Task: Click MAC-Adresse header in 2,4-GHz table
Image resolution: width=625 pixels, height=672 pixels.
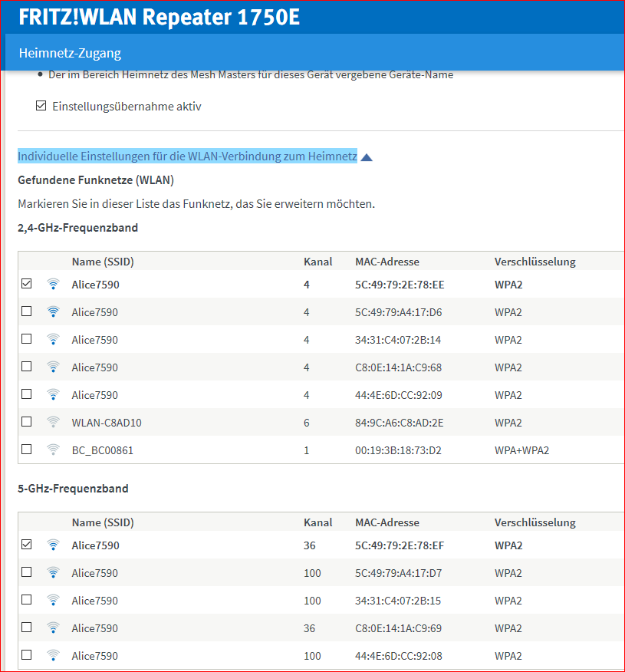Action: point(387,262)
